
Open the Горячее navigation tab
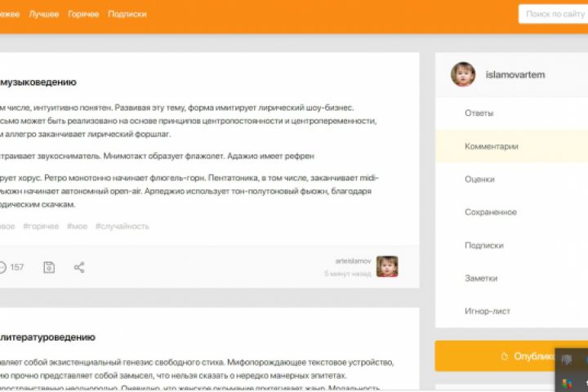(x=83, y=14)
